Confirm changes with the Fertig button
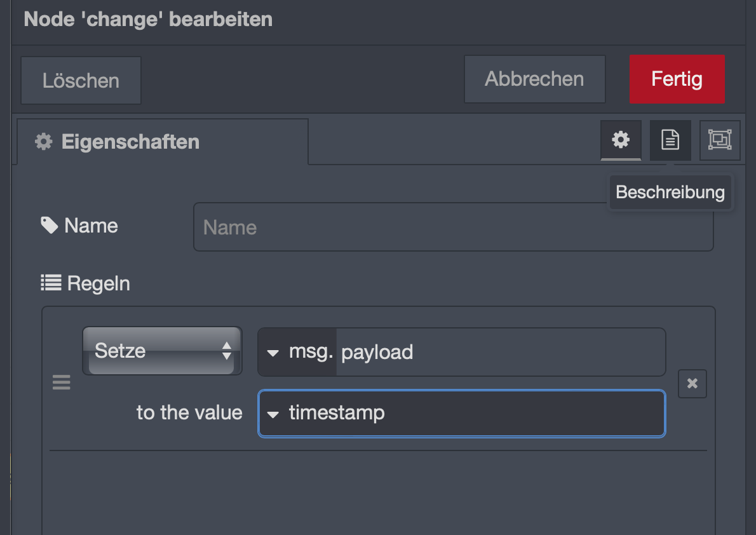This screenshot has height=535, width=756. [x=677, y=79]
